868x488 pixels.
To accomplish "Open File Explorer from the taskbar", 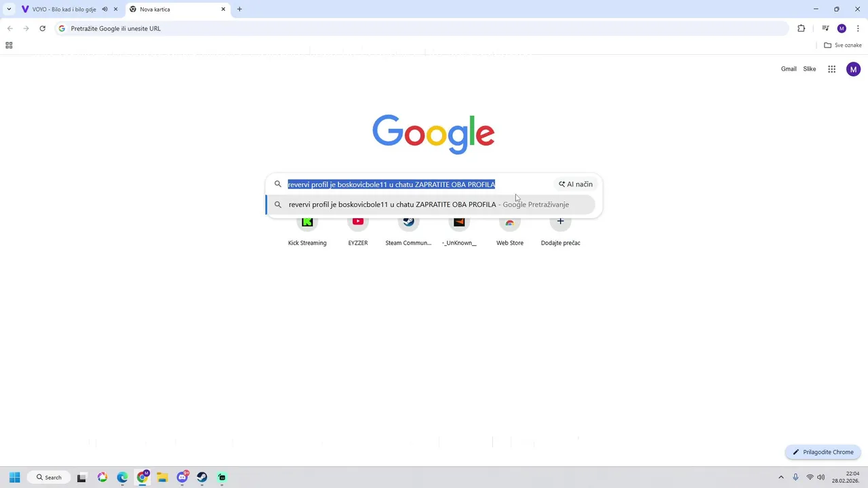I will pos(162,477).
